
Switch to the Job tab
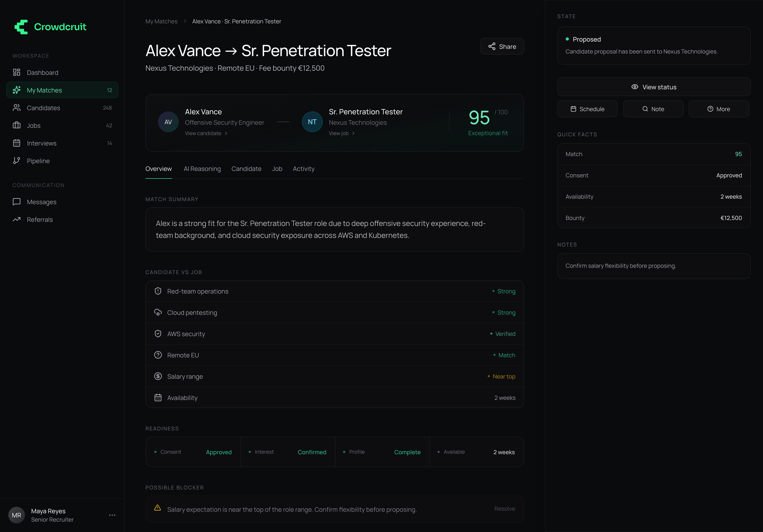(x=277, y=169)
